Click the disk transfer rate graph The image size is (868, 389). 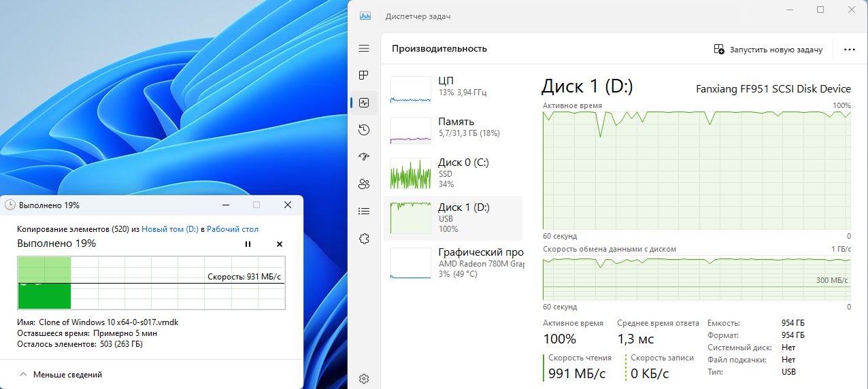click(x=697, y=277)
